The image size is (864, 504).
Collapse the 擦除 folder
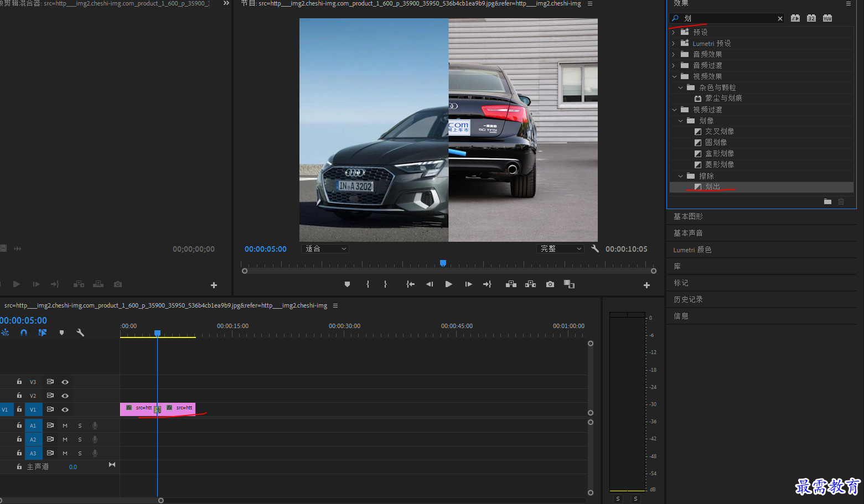(x=680, y=176)
